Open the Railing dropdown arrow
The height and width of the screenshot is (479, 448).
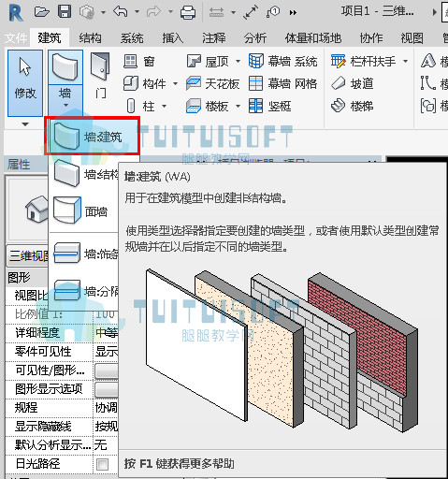405,61
